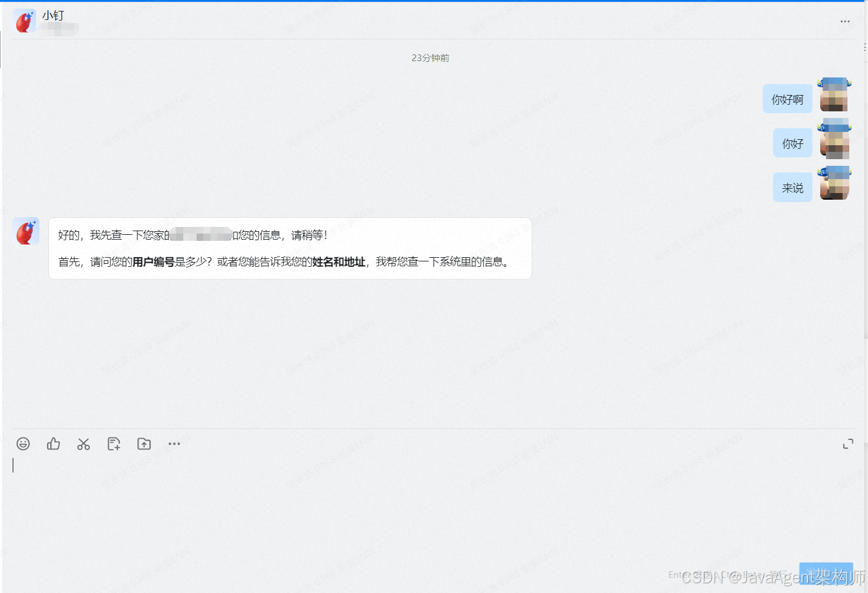View sender avatar next to 你好啊
The height and width of the screenshot is (593, 868).
click(835, 94)
